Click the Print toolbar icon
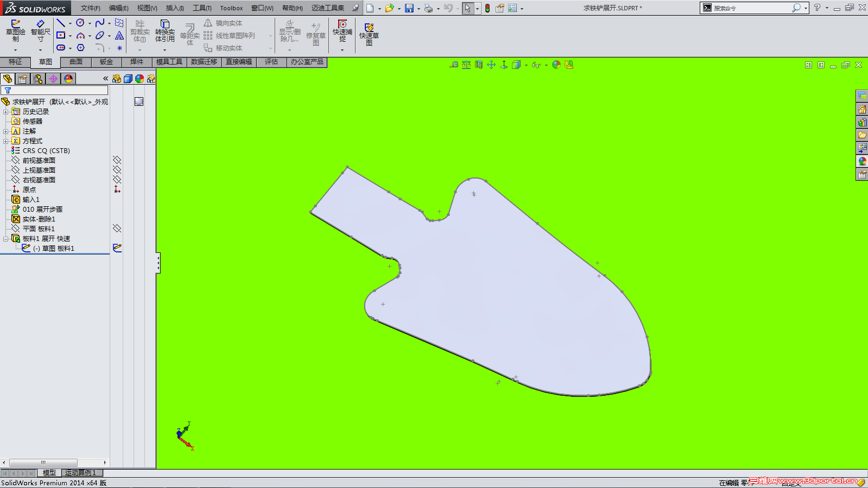This screenshot has width=868, height=488. coord(428,8)
